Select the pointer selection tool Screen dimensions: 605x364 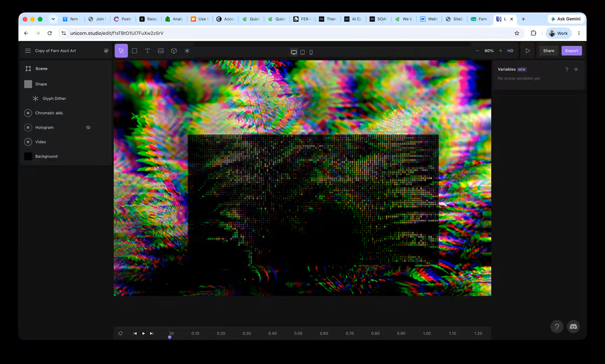point(121,51)
